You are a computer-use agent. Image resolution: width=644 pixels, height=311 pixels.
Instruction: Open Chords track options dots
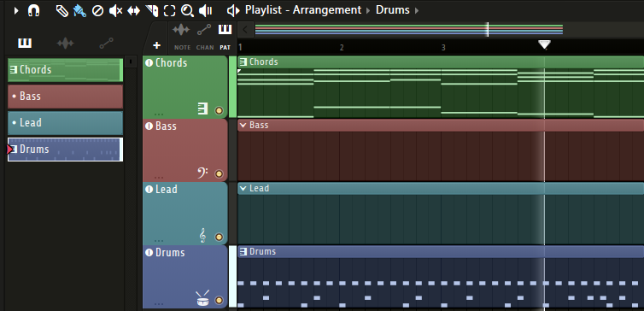(159, 114)
